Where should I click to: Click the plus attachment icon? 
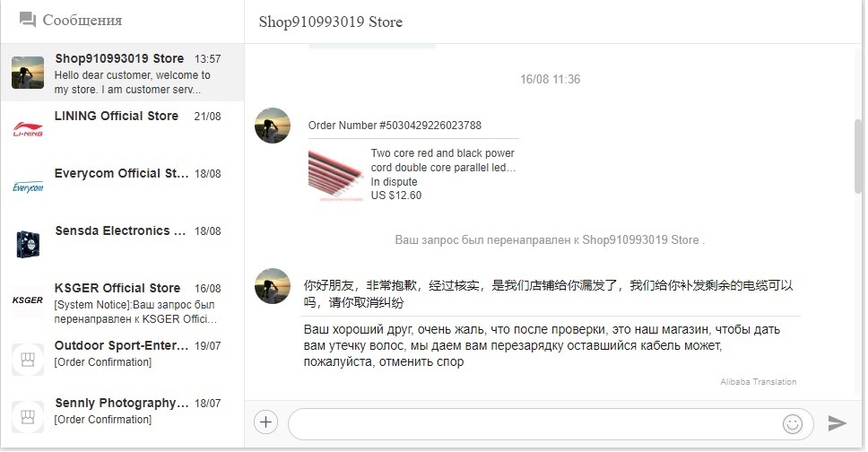coord(265,422)
